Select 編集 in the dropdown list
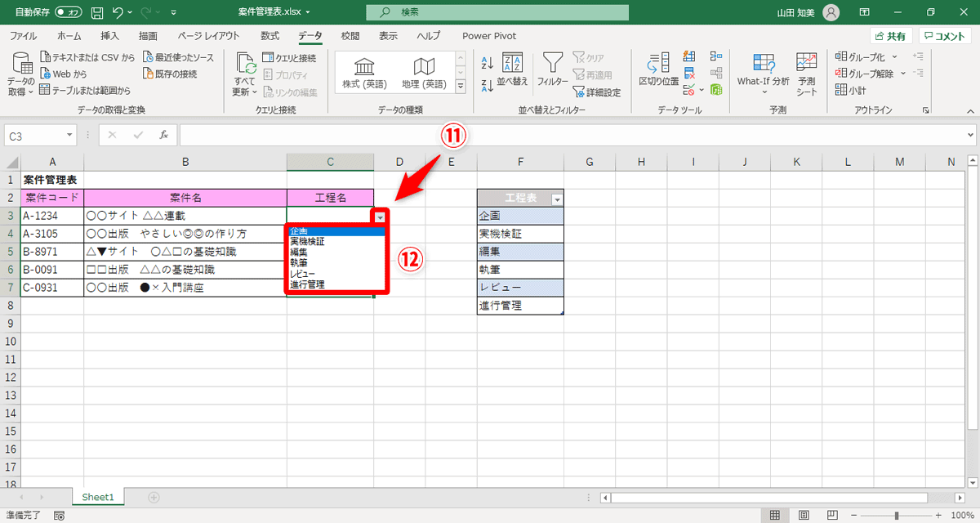This screenshot has height=523, width=980. tap(336, 253)
